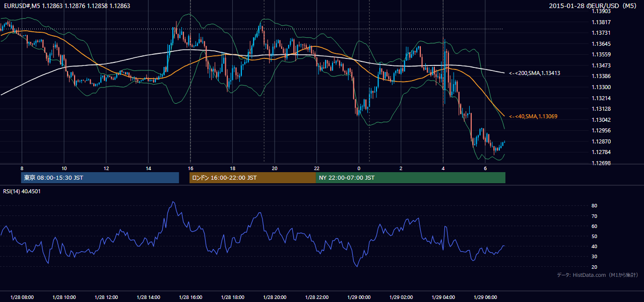This screenshot has width=644, height=302.
Task: Click the 1/29 00:00 date label
Action: (x=359, y=297)
